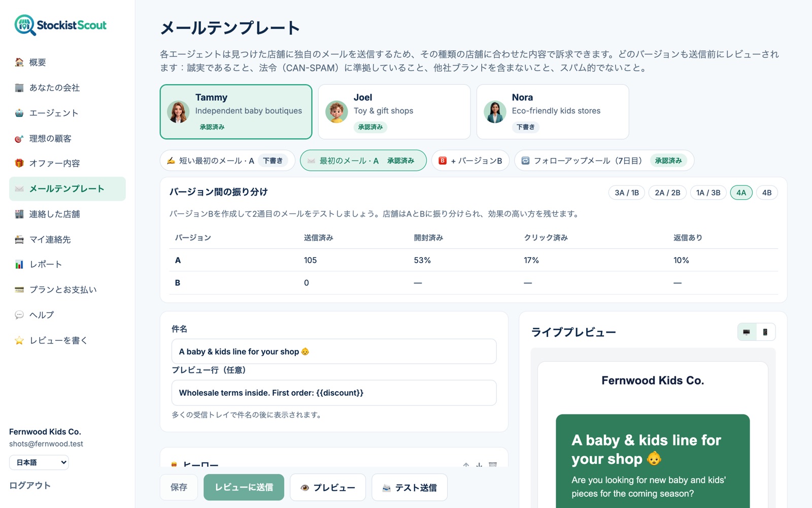Select the 3A / 1B split option
The width and height of the screenshot is (812, 508).
pyautogui.click(x=627, y=193)
